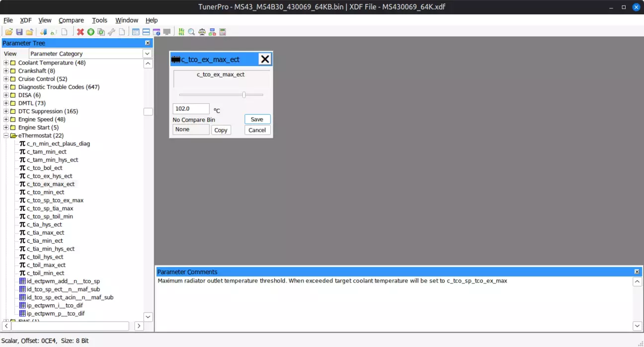The width and height of the screenshot is (644, 347).
Task: Click the balance scales compare icon
Action: pyautogui.click(x=202, y=32)
